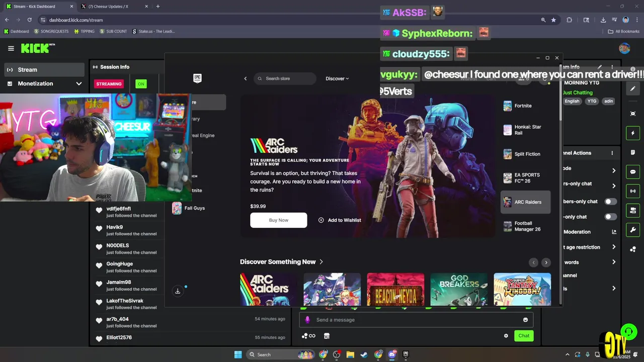Open the Kick hamburger menu
644x362 pixels.
coord(11,48)
